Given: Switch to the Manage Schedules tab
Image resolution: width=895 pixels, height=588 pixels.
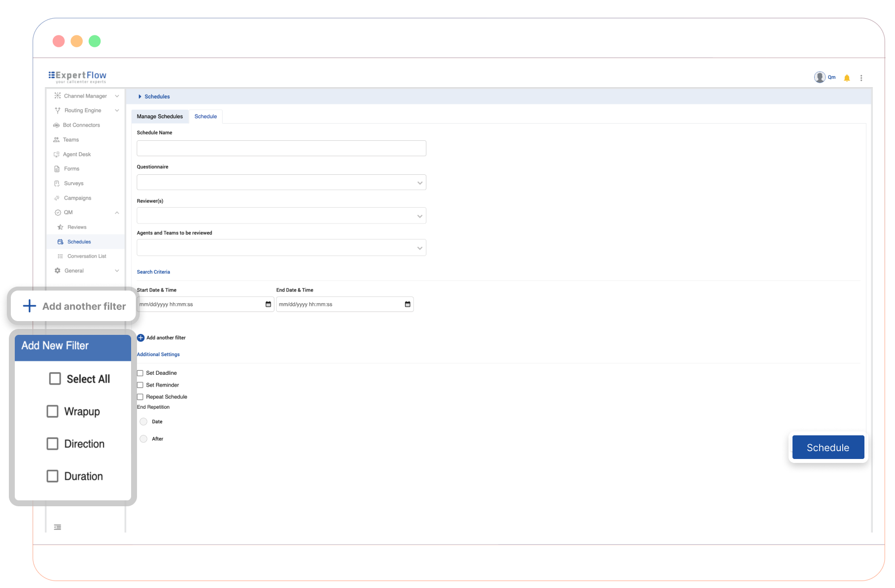Looking at the screenshot, I should (160, 117).
